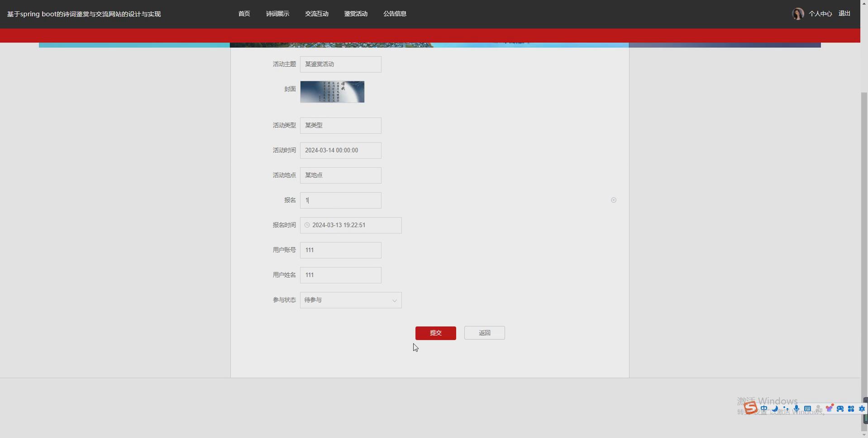Focus the 活动类型 input field
Image resolution: width=868 pixels, height=438 pixels.
(341, 125)
